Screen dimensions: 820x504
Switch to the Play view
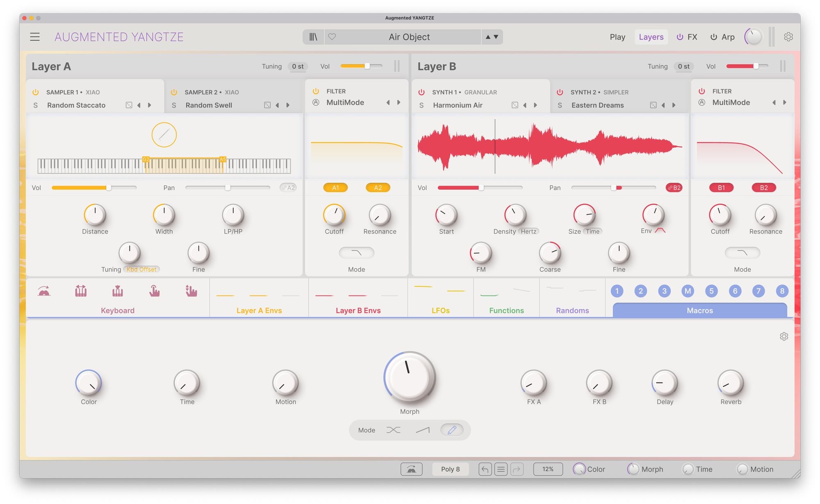[x=617, y=37]
